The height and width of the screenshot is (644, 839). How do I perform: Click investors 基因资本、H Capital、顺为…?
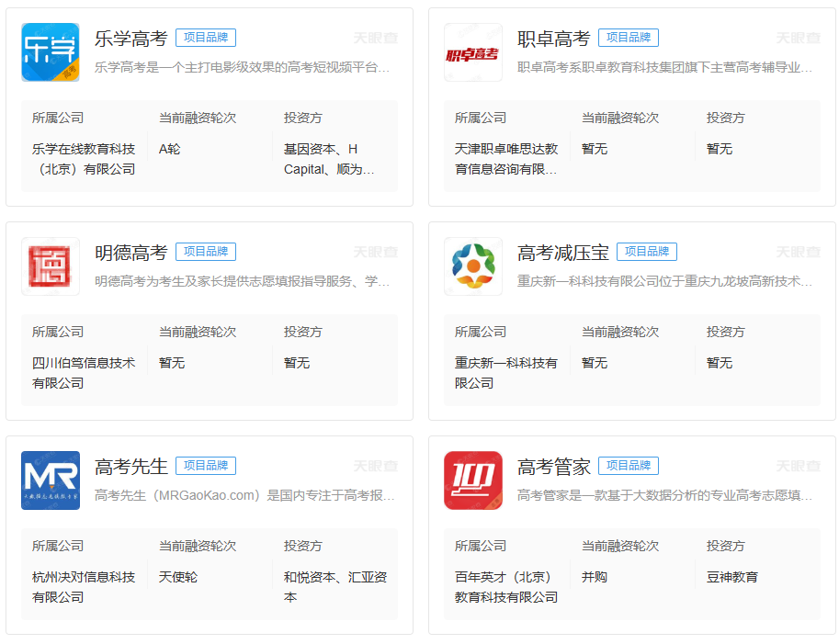pyautogui.click(x=329, y=159)
